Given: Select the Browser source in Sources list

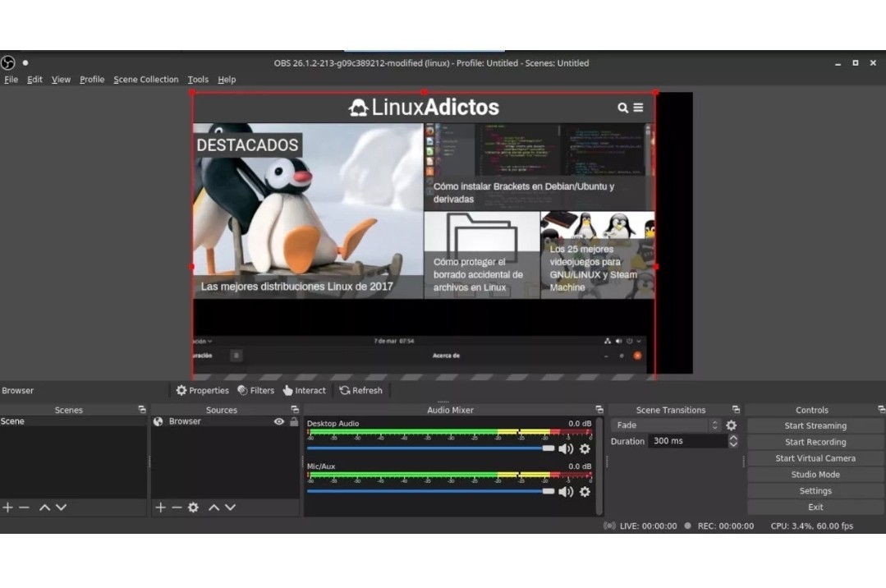Looking at the screenshot, I should coord(225,421).
